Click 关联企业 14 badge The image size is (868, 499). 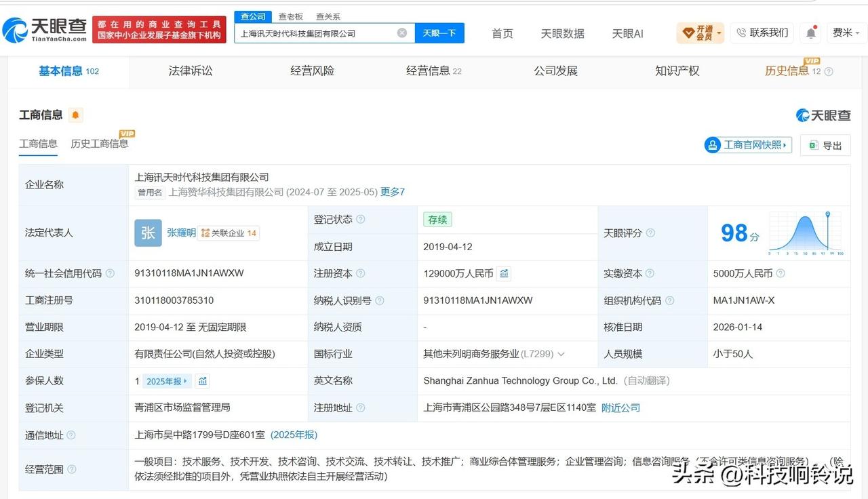[x=229, y=233]
